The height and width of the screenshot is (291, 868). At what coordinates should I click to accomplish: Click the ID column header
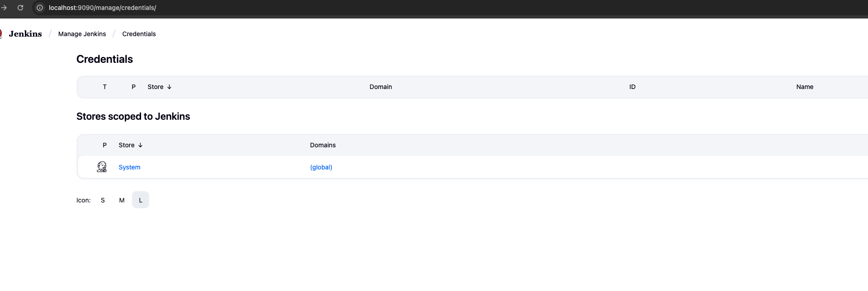[x=632, y=87]
